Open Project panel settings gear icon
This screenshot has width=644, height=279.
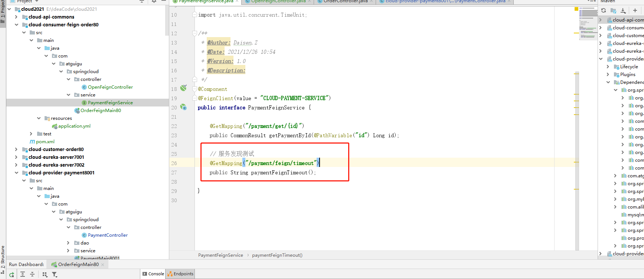(x=154, y=1)
